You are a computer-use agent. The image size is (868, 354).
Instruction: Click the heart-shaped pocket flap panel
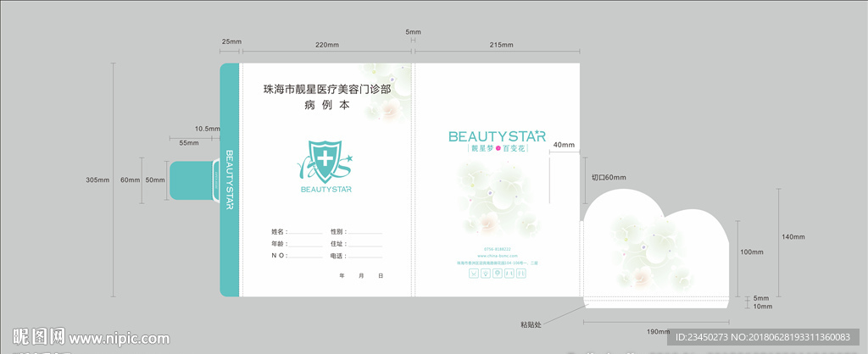[x=656, y=248]
